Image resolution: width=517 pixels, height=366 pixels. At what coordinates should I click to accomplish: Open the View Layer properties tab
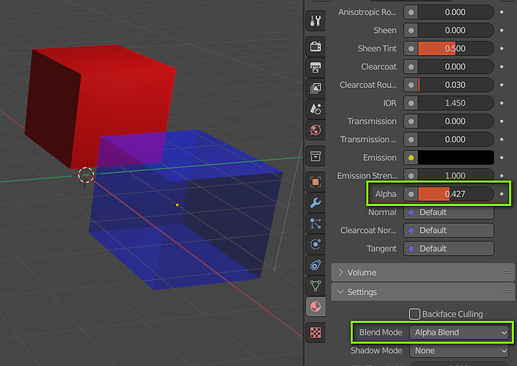click(x=315, y=88)
